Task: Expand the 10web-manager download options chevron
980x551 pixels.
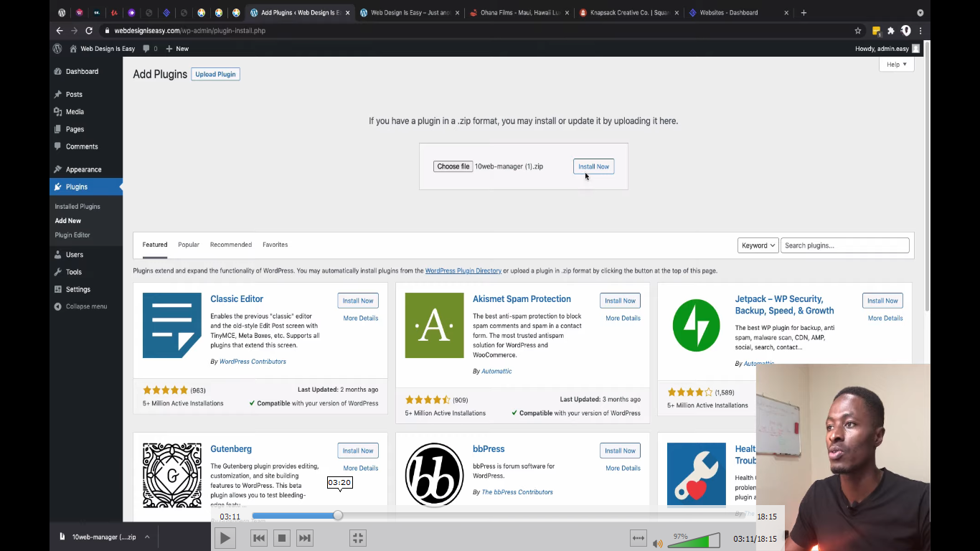Action: click(147, 537)
